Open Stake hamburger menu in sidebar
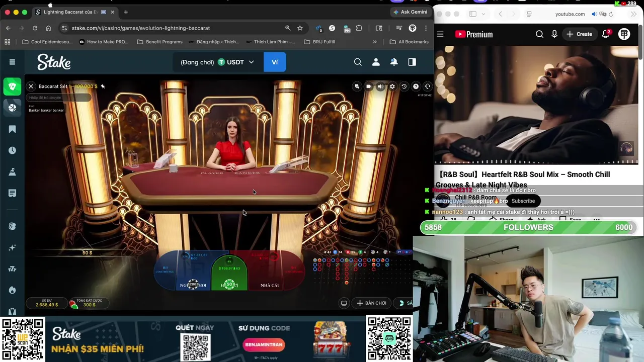This screenshot has height=362, width=644. 12,62
